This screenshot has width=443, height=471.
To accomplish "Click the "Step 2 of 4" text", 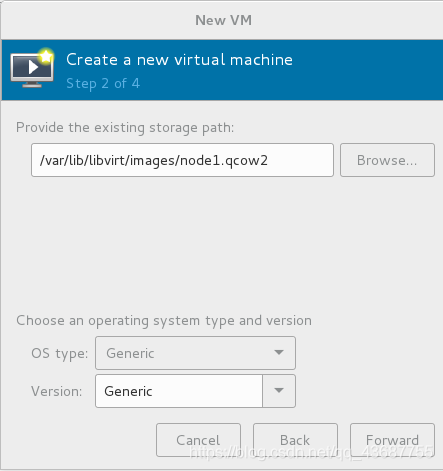I will pyautogui.click(x=103, y=83).
